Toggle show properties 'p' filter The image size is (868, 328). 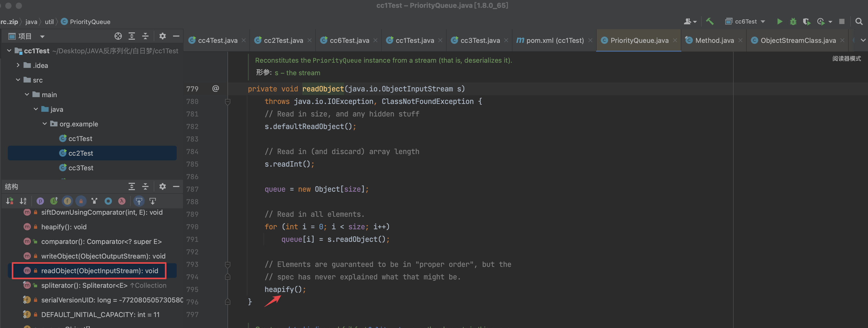tap(40, 201)
